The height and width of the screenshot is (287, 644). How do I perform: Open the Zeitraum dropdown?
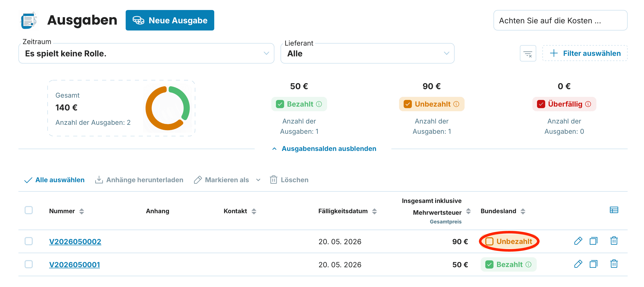tap(146, 53)
